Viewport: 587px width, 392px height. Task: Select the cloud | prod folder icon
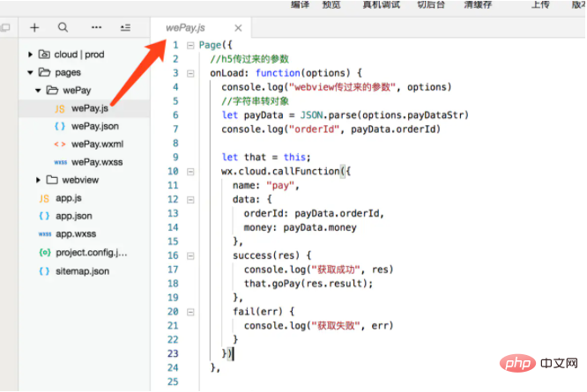(x=44, y=55)
